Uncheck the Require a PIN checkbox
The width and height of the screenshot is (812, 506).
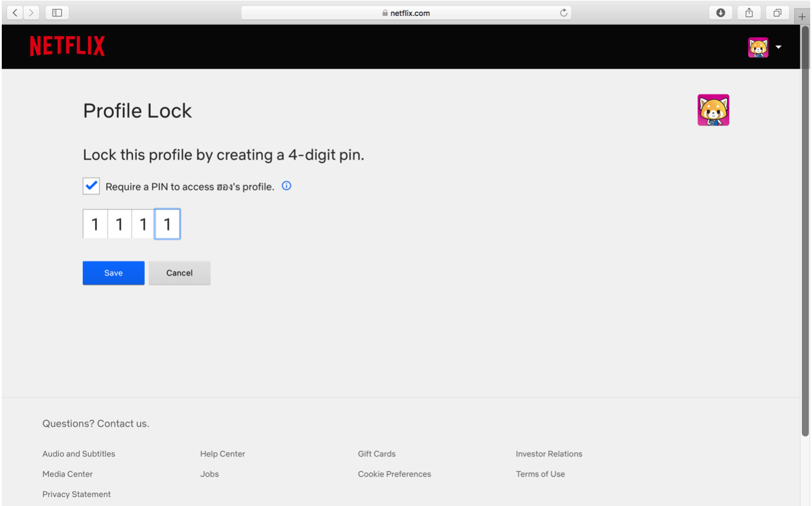click(91, 186)
